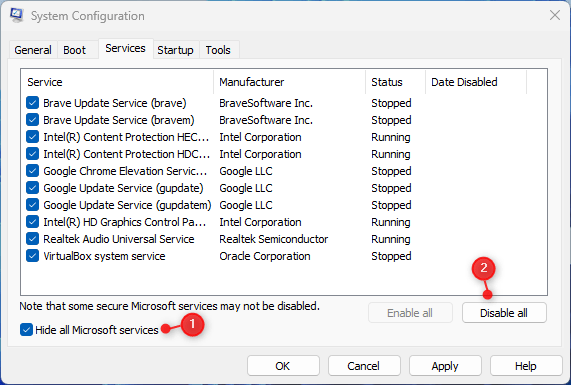The image size is (571, 385).
Task: Click Running status of Realtek Audio service
Action: click(391, 239)
